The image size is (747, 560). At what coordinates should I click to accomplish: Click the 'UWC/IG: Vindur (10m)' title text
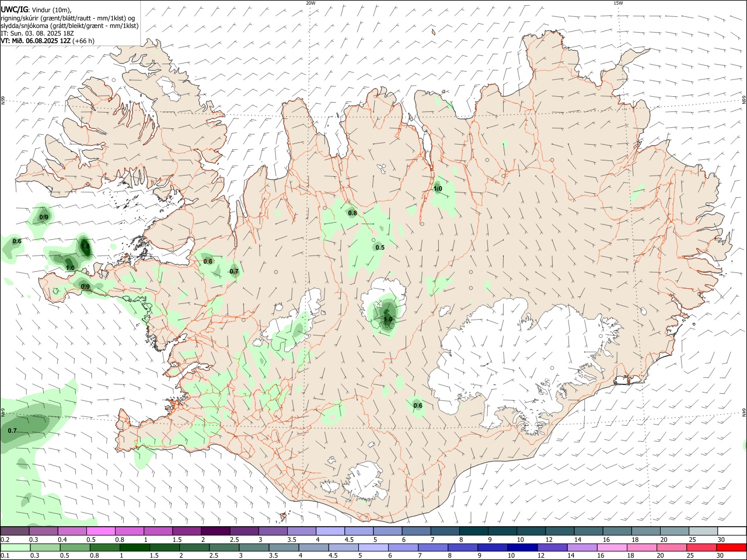[36, 9]
